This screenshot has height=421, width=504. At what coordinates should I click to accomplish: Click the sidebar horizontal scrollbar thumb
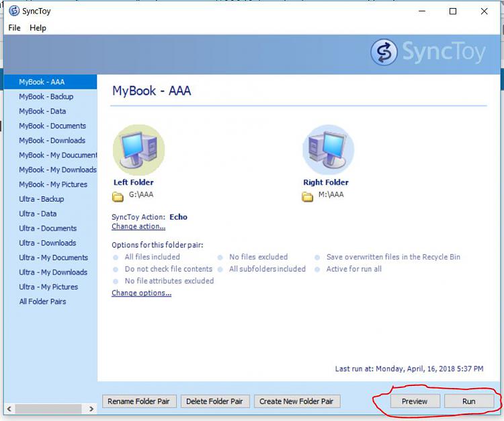tap(48, 409)
